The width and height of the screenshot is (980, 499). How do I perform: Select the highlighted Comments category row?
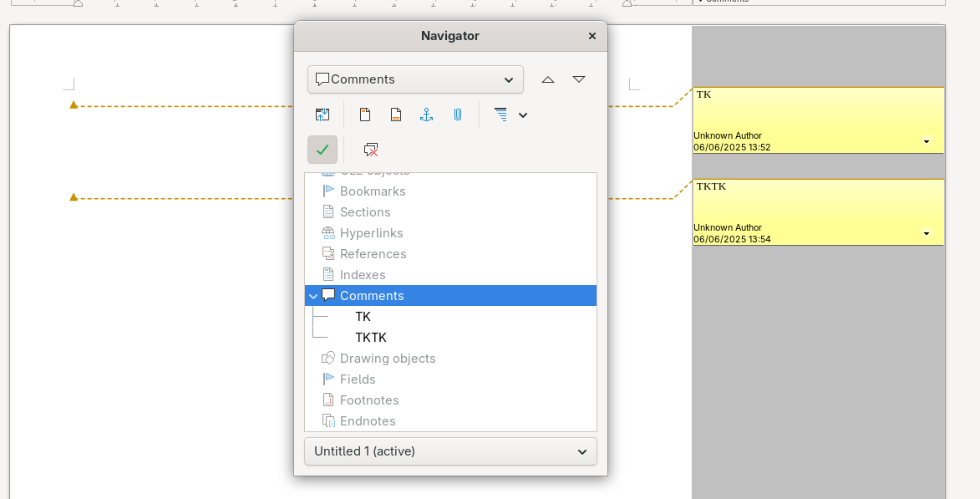tap(450, 296)
